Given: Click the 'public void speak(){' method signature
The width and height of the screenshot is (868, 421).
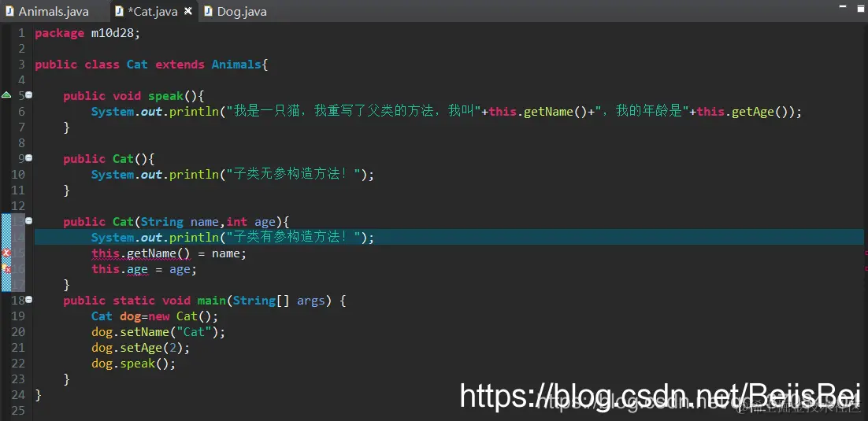Looking at the screenshot, I should coord(134,96).
